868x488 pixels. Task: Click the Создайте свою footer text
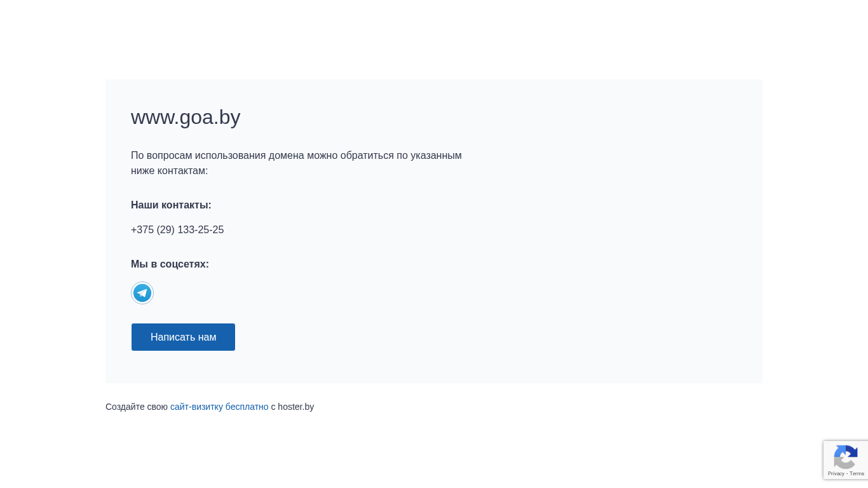[x=137, y=407]
